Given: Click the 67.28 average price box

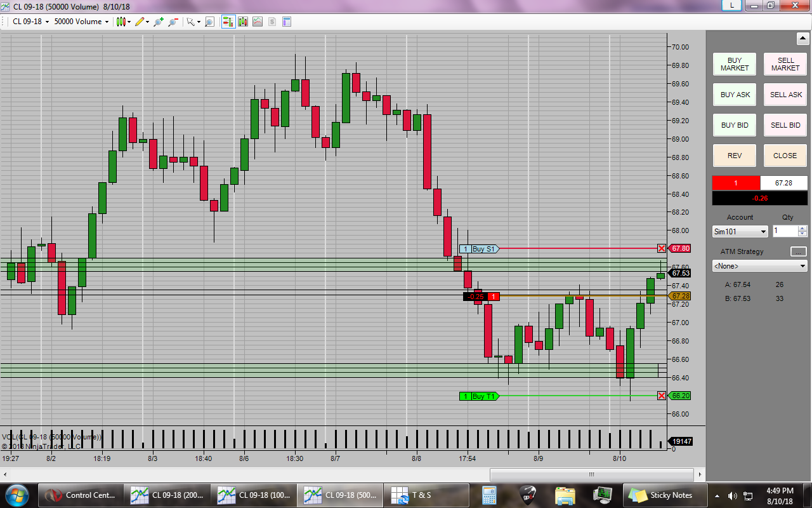Looking at the screenshot, I should click(784, 183).
